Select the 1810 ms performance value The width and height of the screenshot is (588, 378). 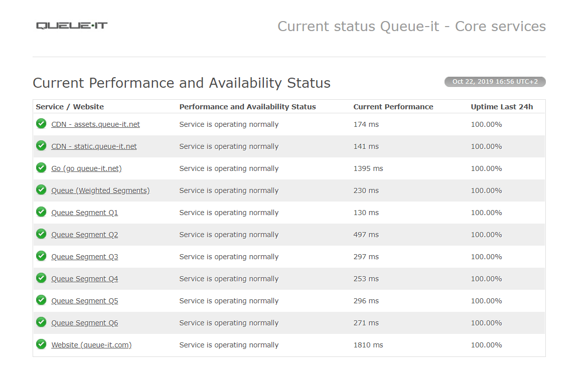(368, 345)
